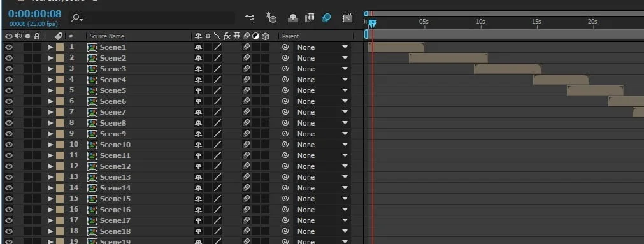This screenshot has height=244, width=644.
Task: Click the search magnifier icon
Action: click(77, 18)
